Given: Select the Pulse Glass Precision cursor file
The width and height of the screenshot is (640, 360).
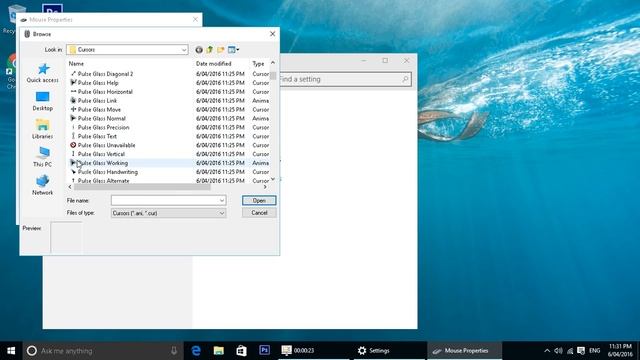Looking at the screenshot, I should [103, 127].
